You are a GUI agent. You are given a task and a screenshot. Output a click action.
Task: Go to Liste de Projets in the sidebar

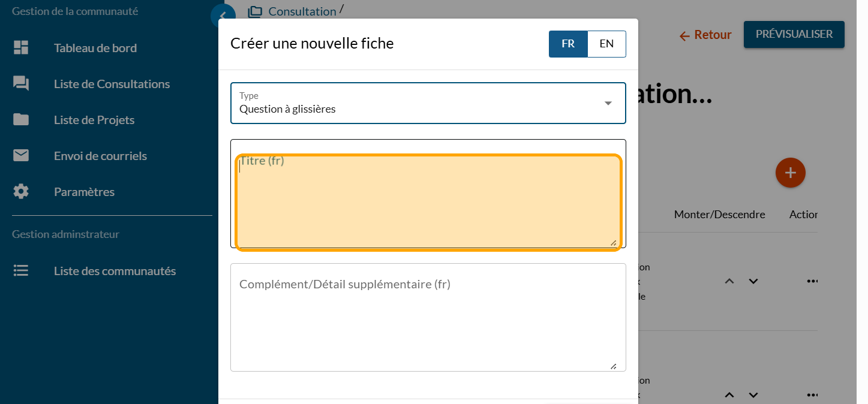[94, 120]
